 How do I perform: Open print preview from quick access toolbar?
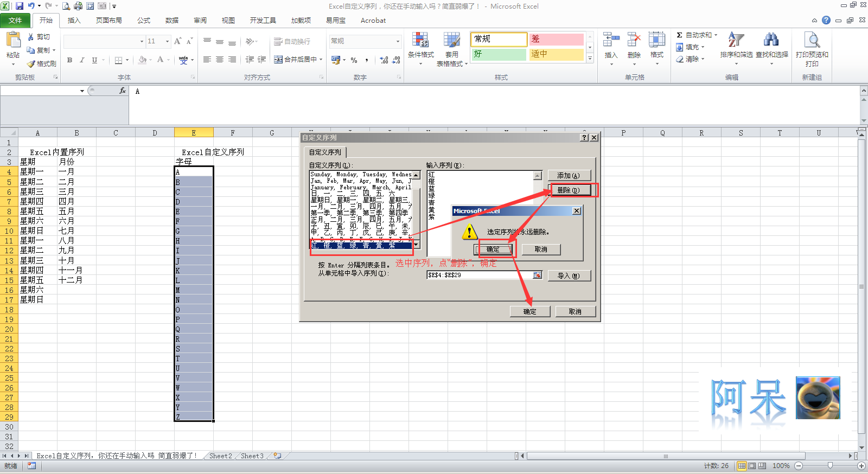click(66, 6)
